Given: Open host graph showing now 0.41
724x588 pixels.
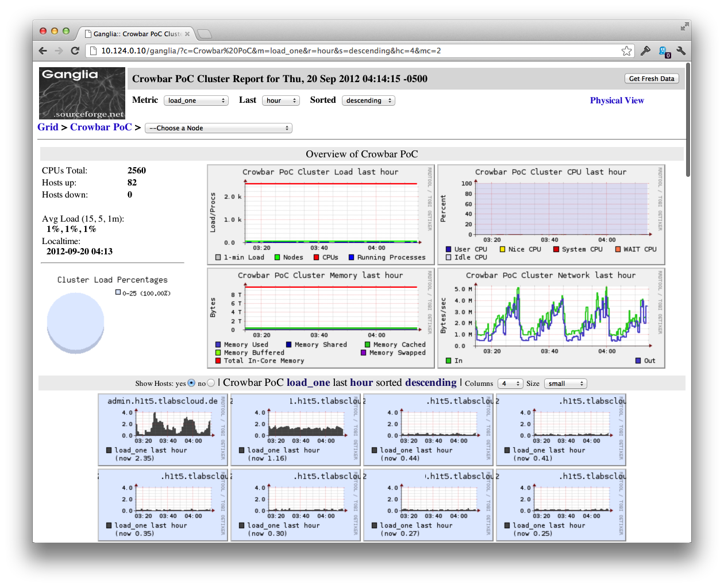Looking at the screenshot, I should [x=561, y=430].
